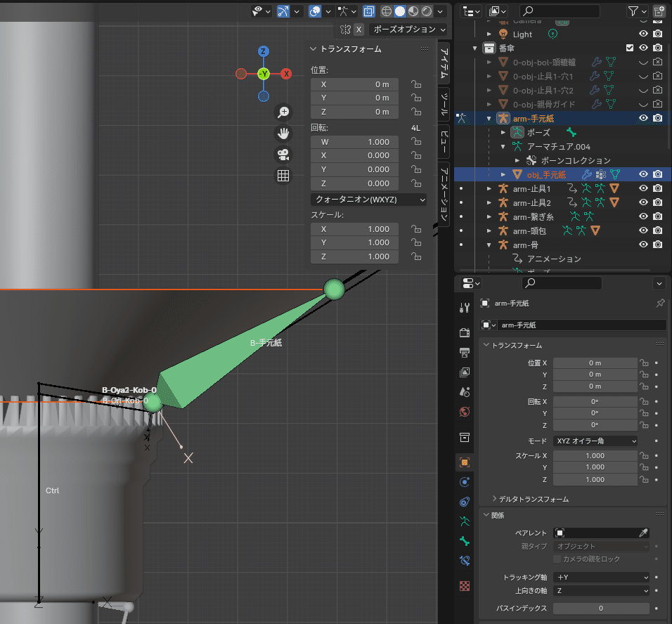Pin the properties editor context
672x624 pixels.
point(660,303)
